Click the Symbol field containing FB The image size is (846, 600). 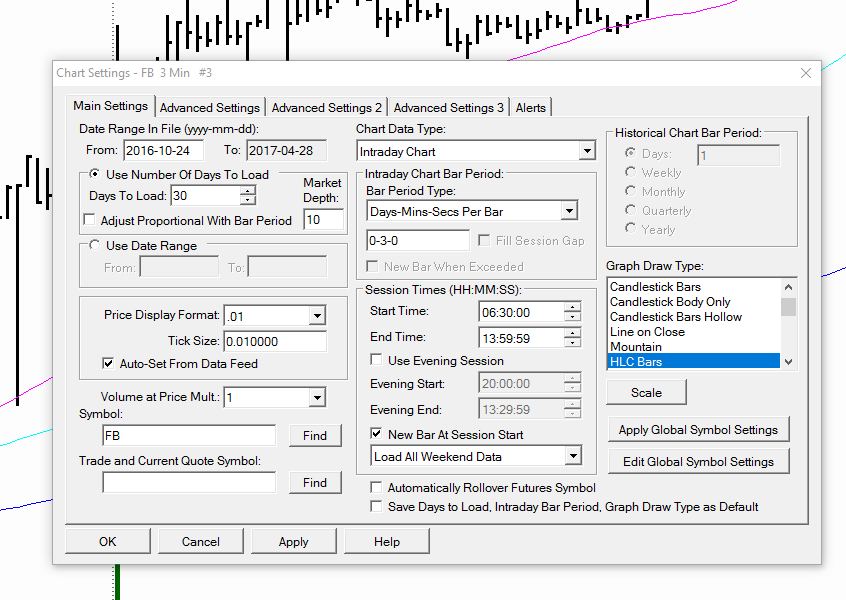coord(189,435)
